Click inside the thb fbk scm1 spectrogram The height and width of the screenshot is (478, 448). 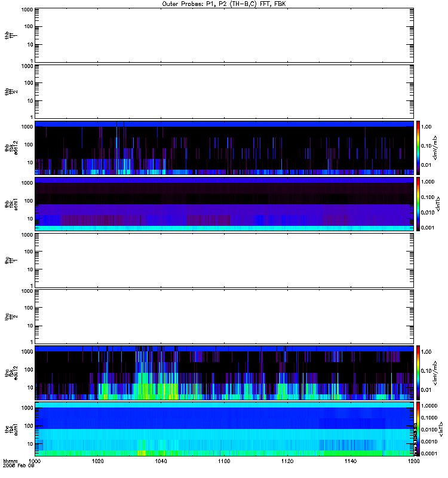point(224,204)
